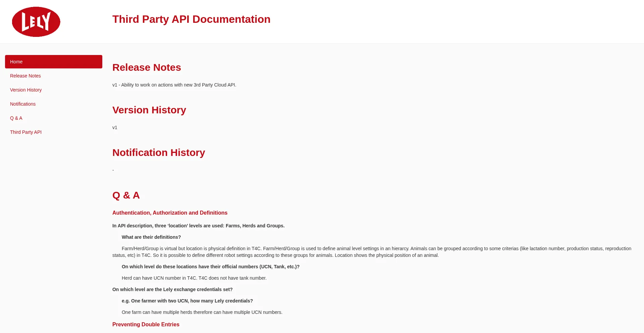This screenshot has width=644, height=333.
Task: Click question about official numbers UCN, Tank
Action: tap(211, 267)
